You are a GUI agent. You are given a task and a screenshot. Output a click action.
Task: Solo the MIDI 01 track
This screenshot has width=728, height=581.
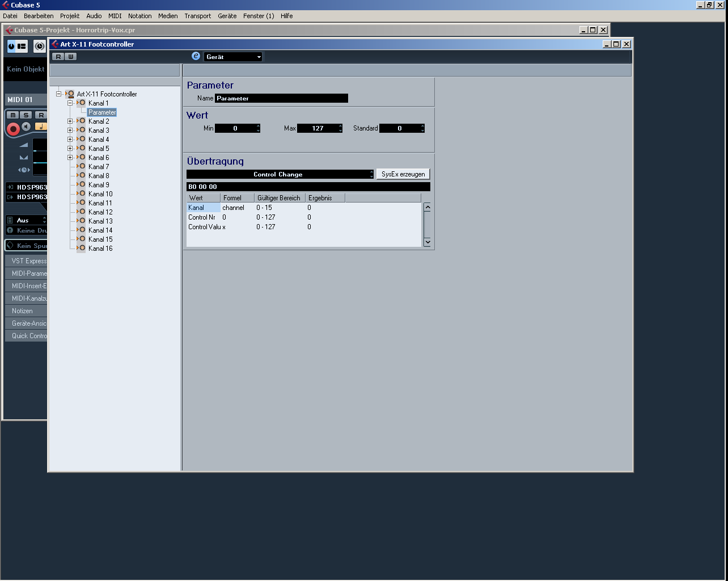[x=26, y=115]
